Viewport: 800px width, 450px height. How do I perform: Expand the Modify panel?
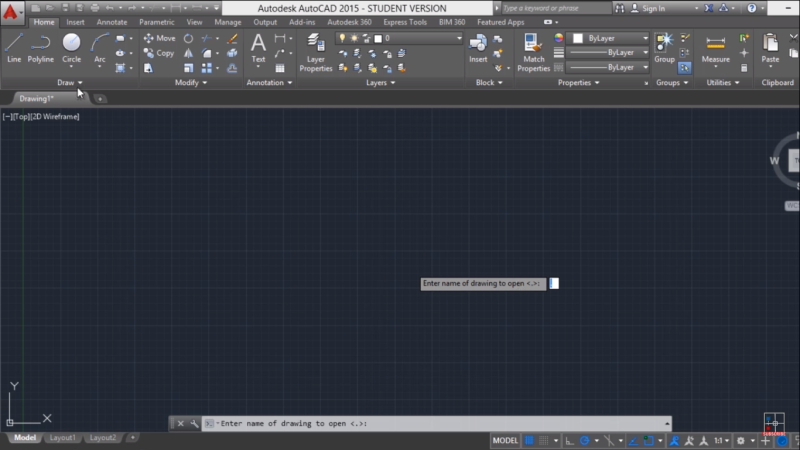(191, 83)
